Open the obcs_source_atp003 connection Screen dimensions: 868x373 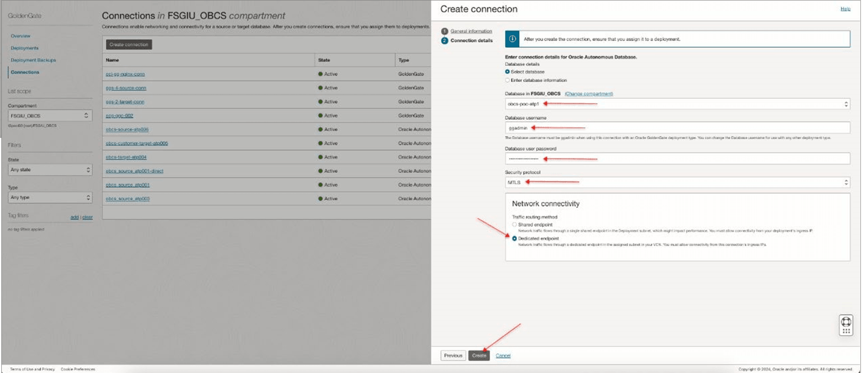click(128, 199)
